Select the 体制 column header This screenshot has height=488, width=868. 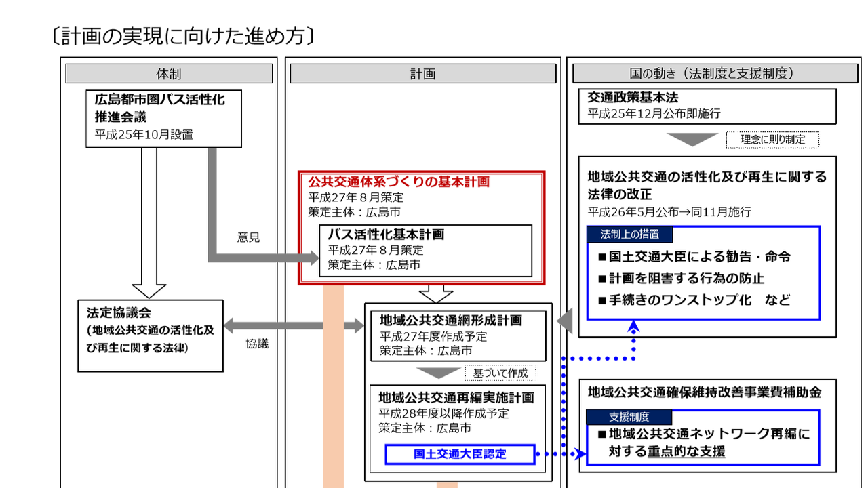pyautogui.click(x=169, y=73)
